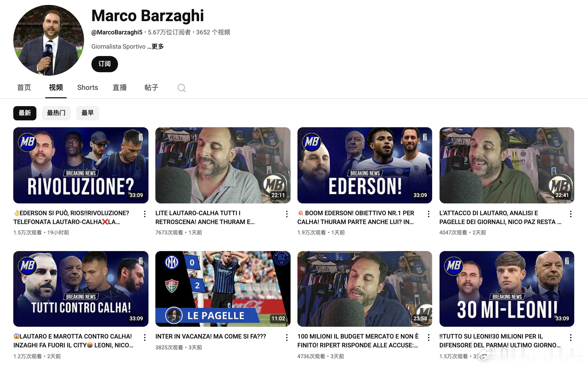The image size is (588, 368).
Task: Open more options for 100 MILIONI video
Action: pos(429,338)
